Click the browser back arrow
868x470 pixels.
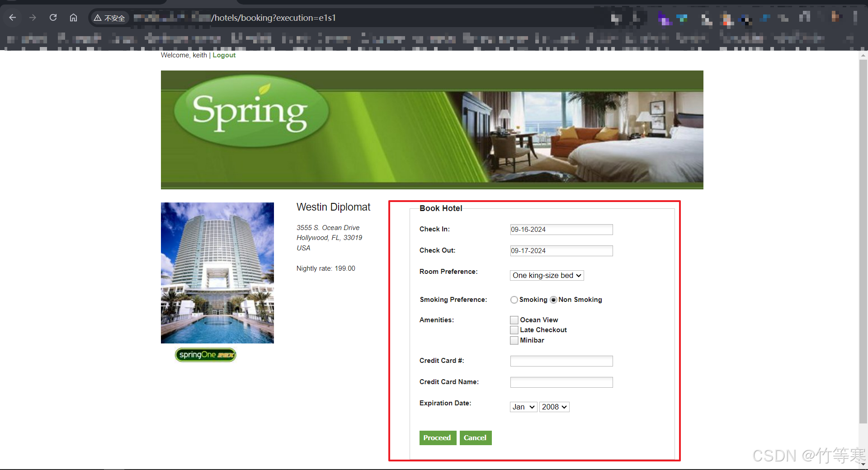tap(13, 18)
